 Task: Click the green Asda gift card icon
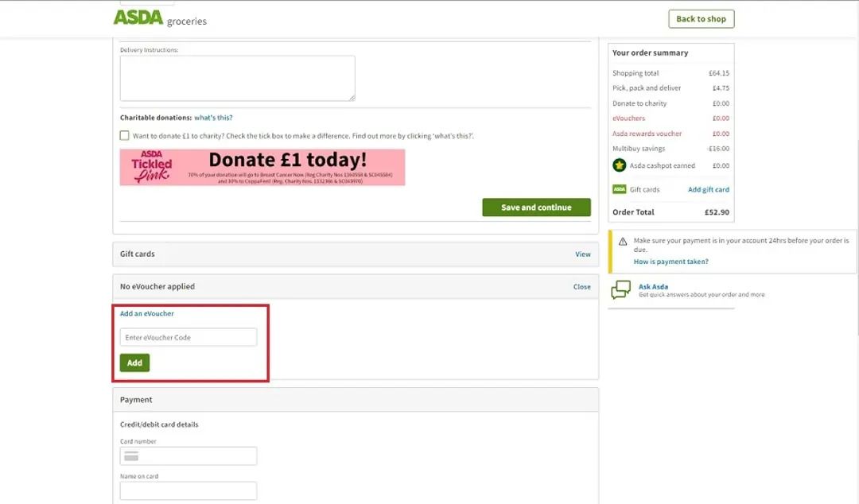(x=620, y=189)
